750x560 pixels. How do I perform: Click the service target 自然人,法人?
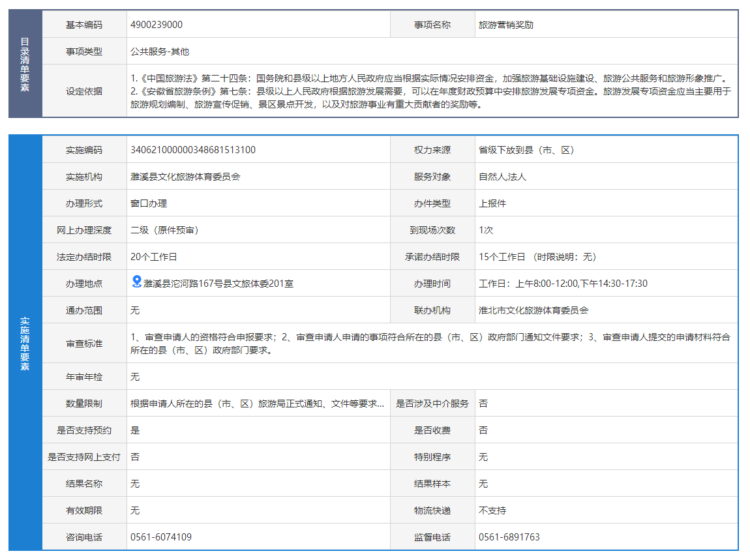tap(502, 177)
